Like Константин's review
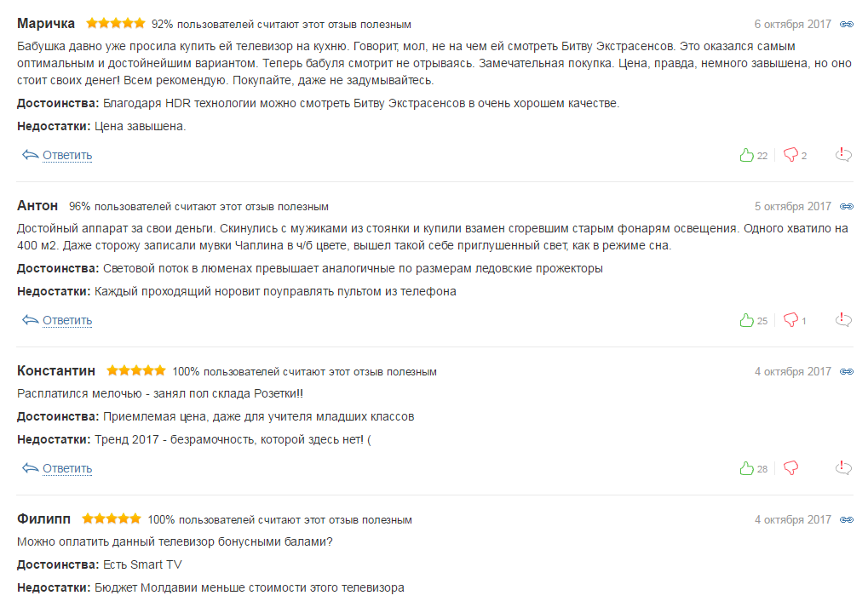The width and height of the screenshot is (868, 607). tap(747, 468)
